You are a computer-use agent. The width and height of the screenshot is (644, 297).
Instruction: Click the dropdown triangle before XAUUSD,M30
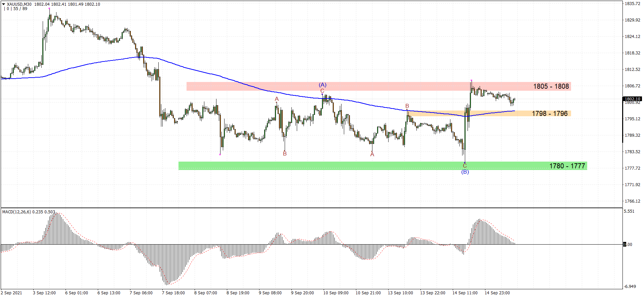[x=4, y=4]
